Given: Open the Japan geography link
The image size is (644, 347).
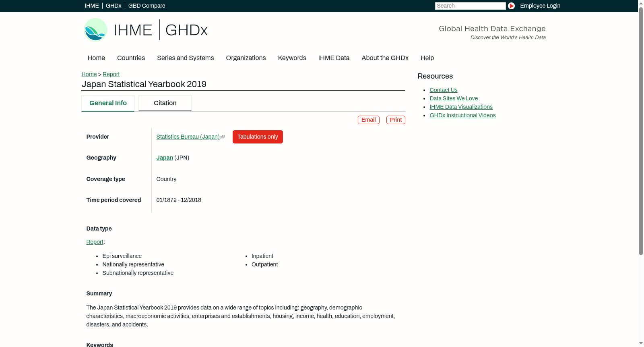Looking at the screenshot, I should point(165,158).
